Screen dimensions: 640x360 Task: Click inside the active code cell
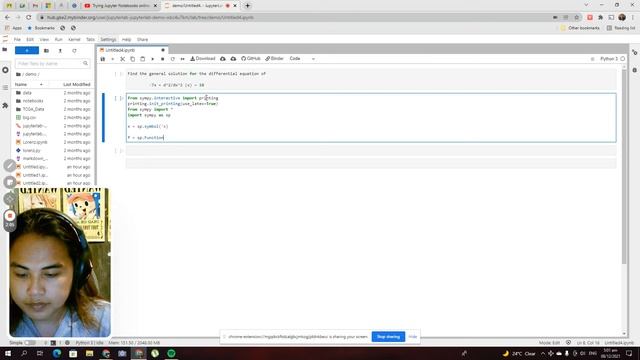coord(371,118)
